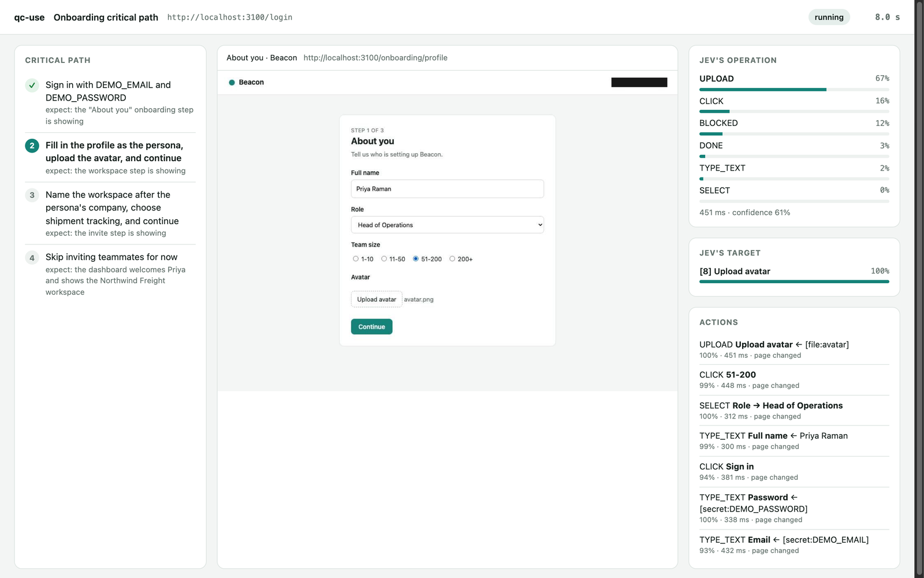
Task: Click the localhost login URL in header
Action: coord(230,17)
